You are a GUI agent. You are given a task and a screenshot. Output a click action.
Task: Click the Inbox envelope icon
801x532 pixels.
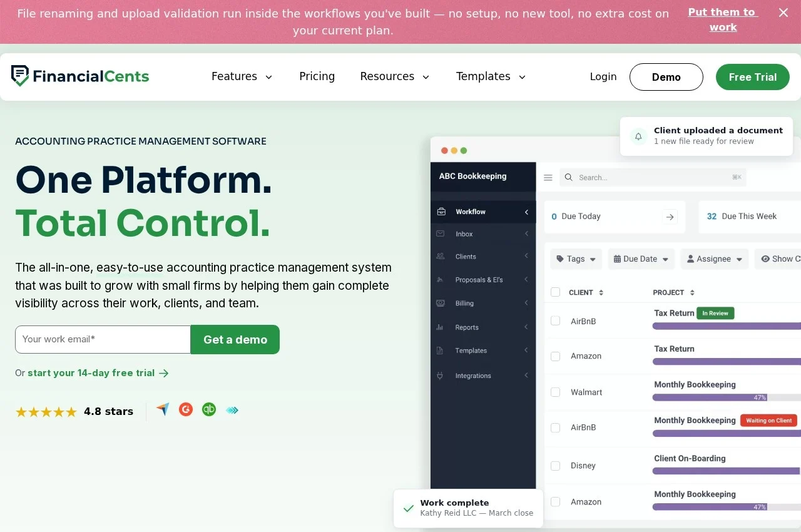point(441,233)
